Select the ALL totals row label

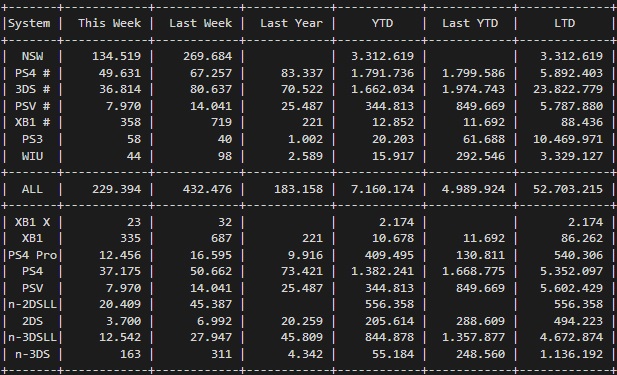(32, 189)
